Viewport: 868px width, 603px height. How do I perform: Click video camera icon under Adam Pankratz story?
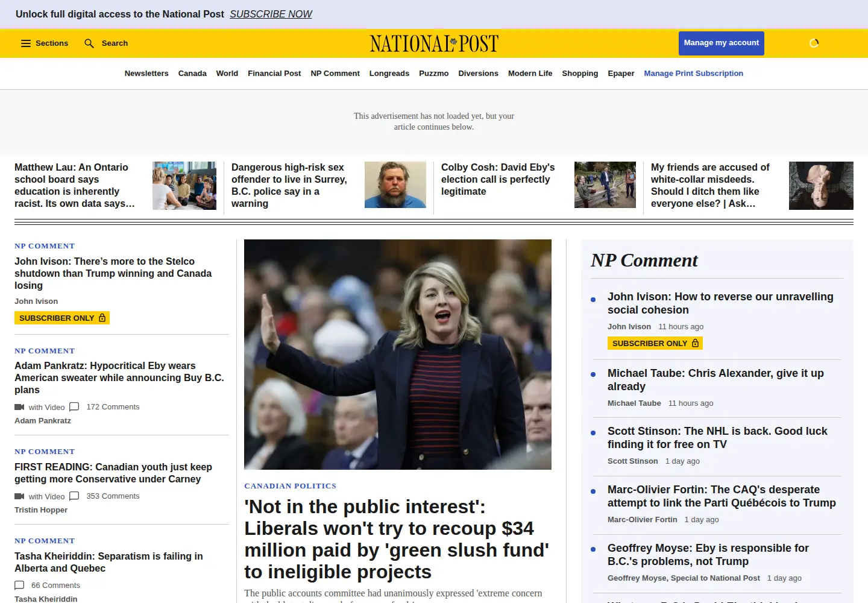(19, 407)
